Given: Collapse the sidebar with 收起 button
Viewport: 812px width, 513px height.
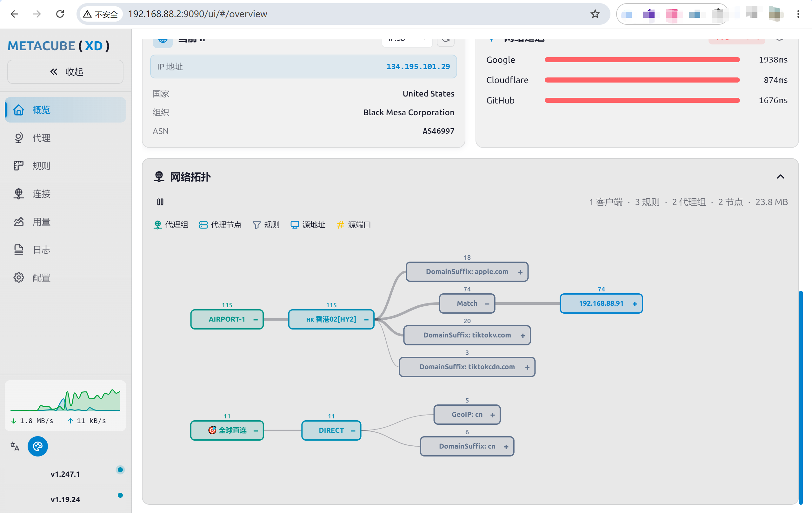Looking at the screenshot, I should click(x=65, y=72).
